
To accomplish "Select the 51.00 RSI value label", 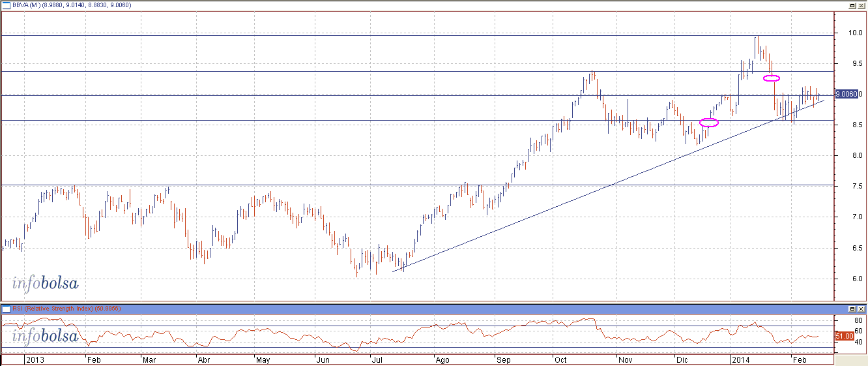I will point(845,336).
